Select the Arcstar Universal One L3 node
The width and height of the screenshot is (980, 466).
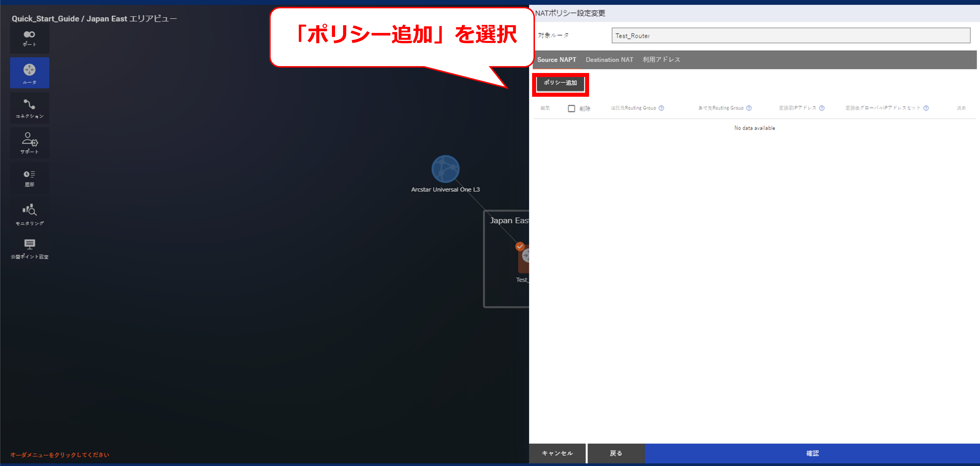[x=445, y=169]
